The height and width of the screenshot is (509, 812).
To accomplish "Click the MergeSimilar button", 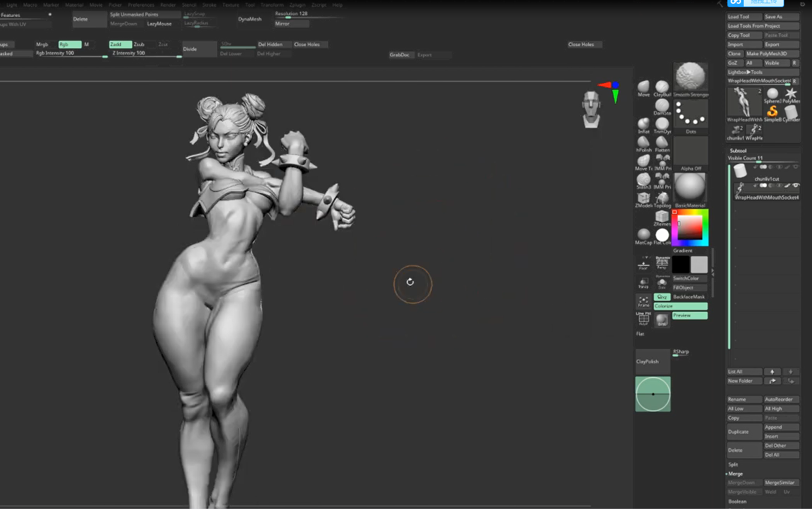I will tap(781, 483).
